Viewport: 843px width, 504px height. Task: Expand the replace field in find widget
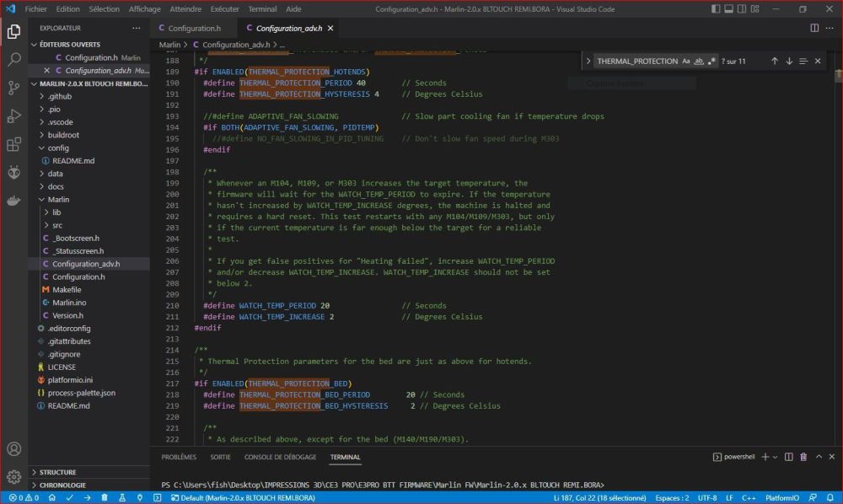[x=588, y=61]
